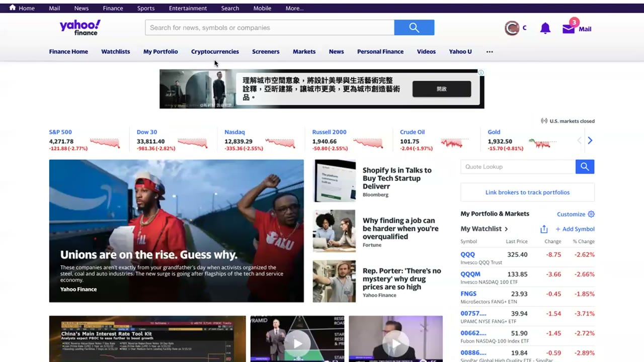Click the ad banner open button
The height and width of the screenshot is (362, 644).
pos(442,89)
